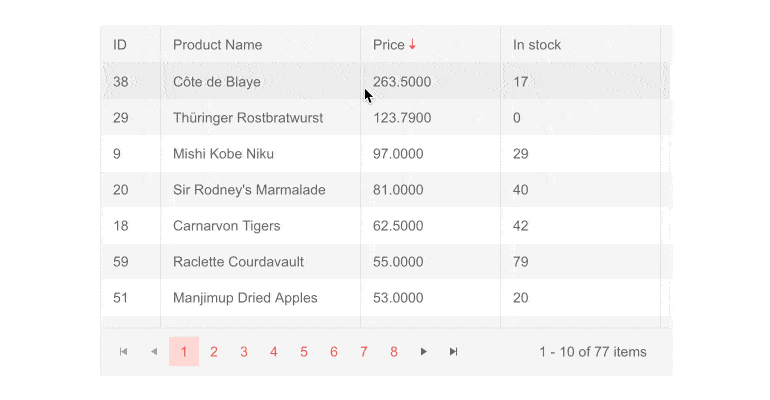Open pager page 7
Viewport: 770px width, 400px height.
pyautogui.click(x=364, y=351)
